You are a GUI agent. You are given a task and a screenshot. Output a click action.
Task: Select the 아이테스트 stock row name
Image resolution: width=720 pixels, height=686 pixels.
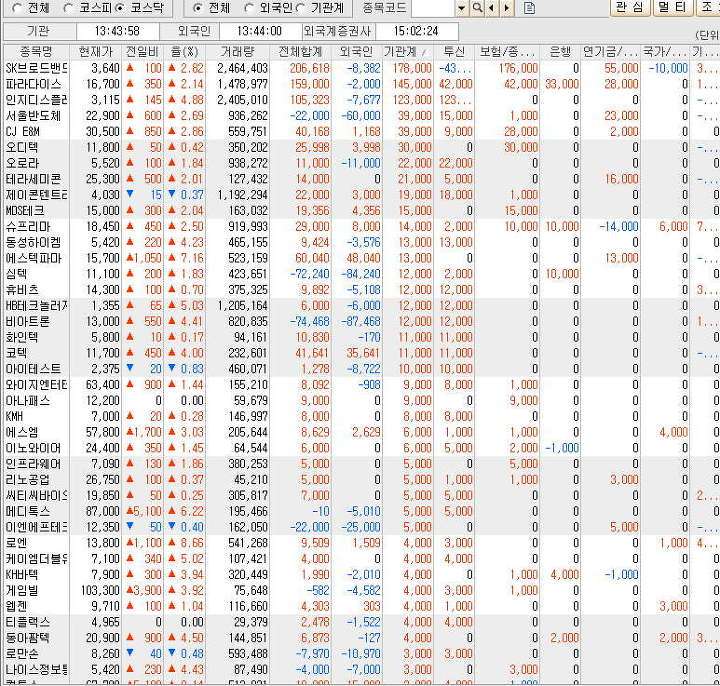(33, 369)
